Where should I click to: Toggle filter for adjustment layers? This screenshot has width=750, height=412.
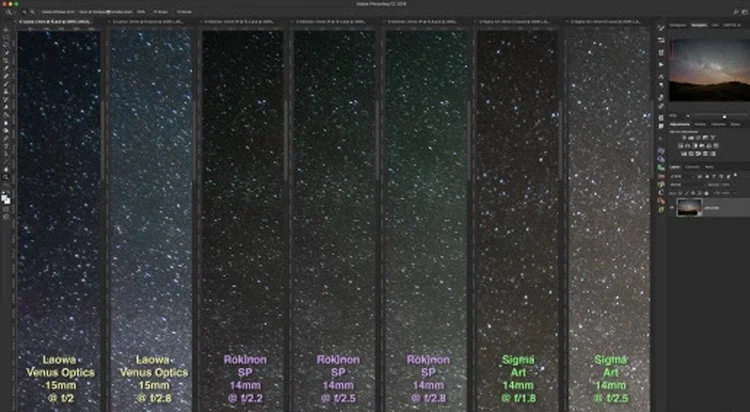click(x=707, y=177)
